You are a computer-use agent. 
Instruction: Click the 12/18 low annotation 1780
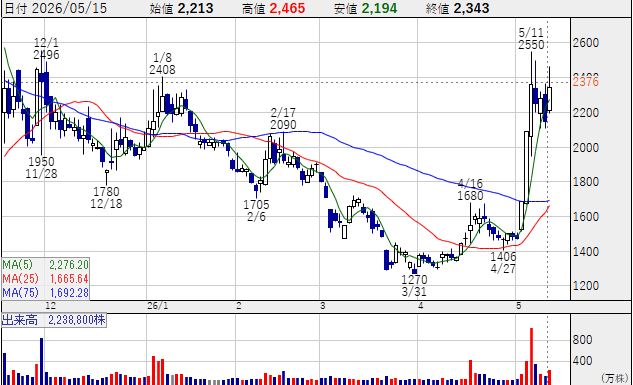(x=106, y=191)
